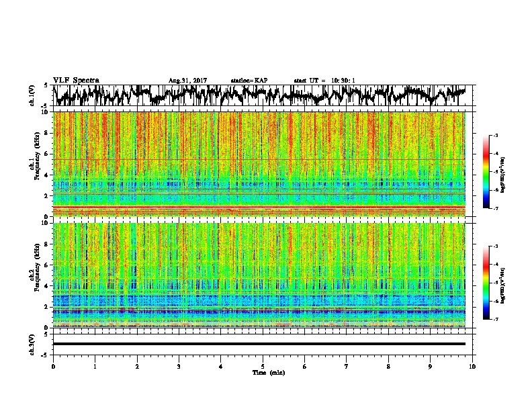Click the strong red band near 1 kHz in ch.1
Viewport: 532px width, 411px height.
point(259,207)
